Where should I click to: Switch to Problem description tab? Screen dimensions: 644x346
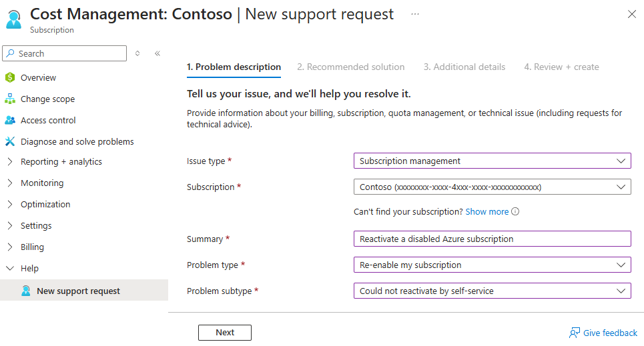[234, 67]
